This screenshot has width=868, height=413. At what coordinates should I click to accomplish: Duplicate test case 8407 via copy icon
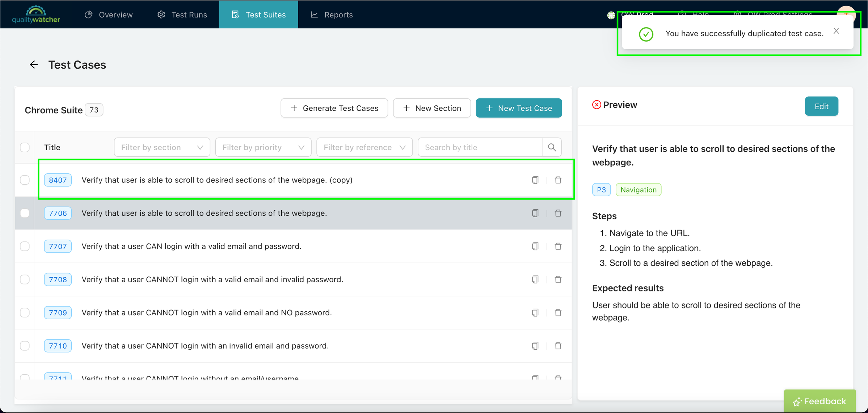pyautogui.click(x=535, y=180)
